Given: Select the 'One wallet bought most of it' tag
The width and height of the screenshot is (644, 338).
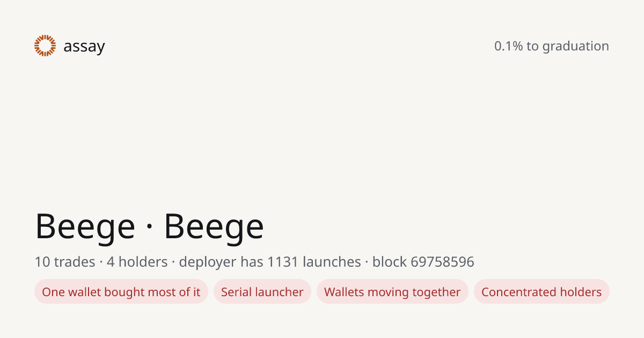Looking at the screenshot, I should tap(121, 292).
